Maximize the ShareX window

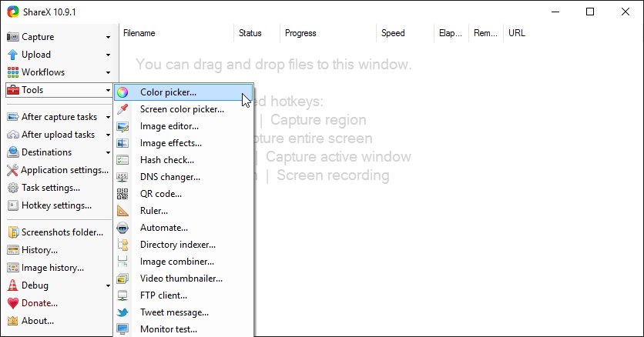pyautogui.click(x=590, y=12)
